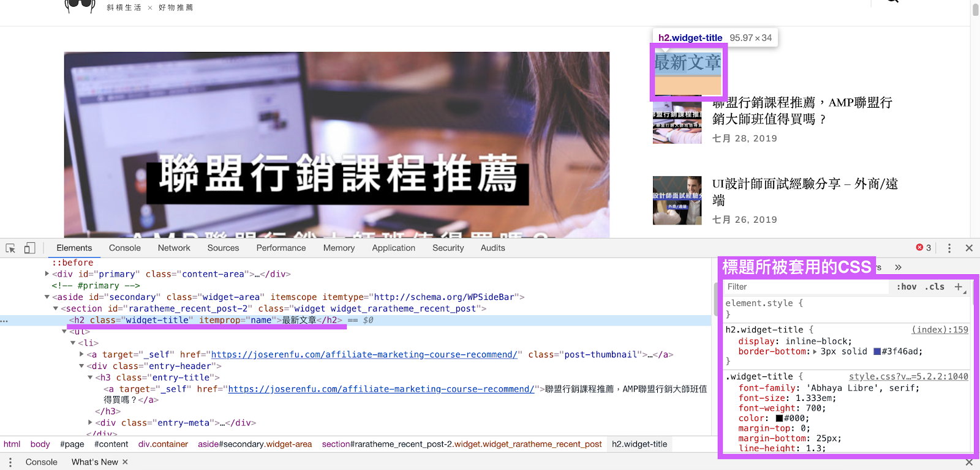
Task: Expand the div#primary content-area node
Action: click(x=47, y=274)
